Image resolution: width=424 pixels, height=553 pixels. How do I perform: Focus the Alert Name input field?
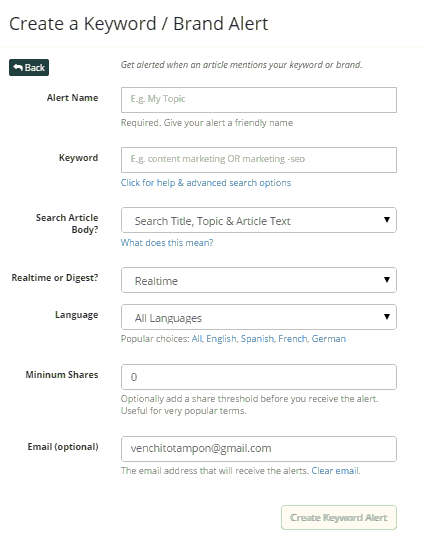259,100
